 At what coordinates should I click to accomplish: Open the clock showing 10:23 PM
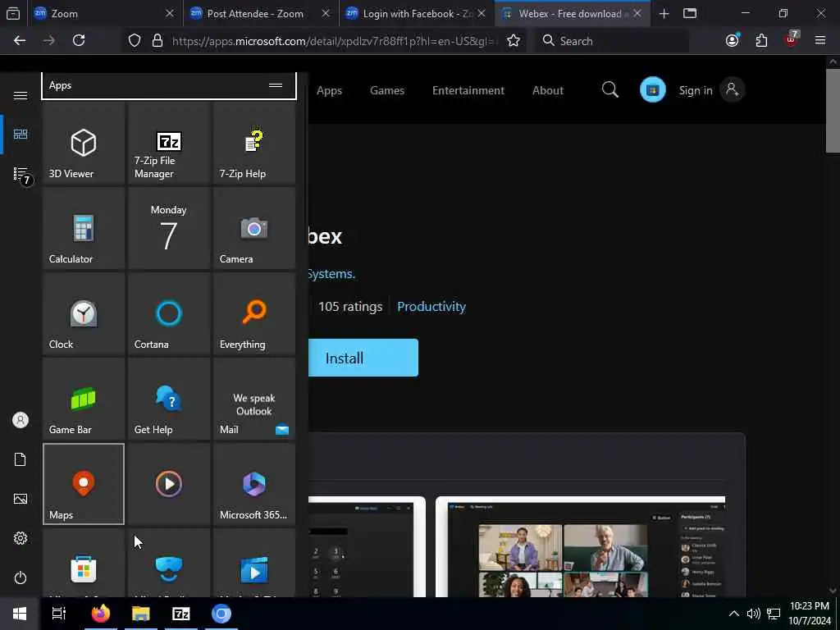tap(810, 614)
